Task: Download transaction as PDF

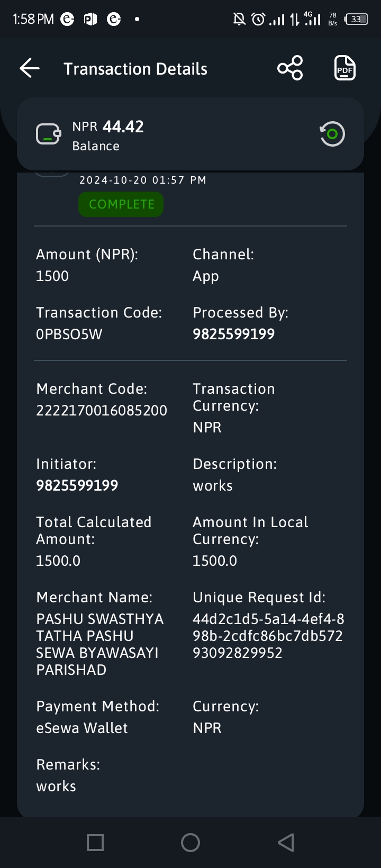Action: pyautogui.click(x=344, y=68)
